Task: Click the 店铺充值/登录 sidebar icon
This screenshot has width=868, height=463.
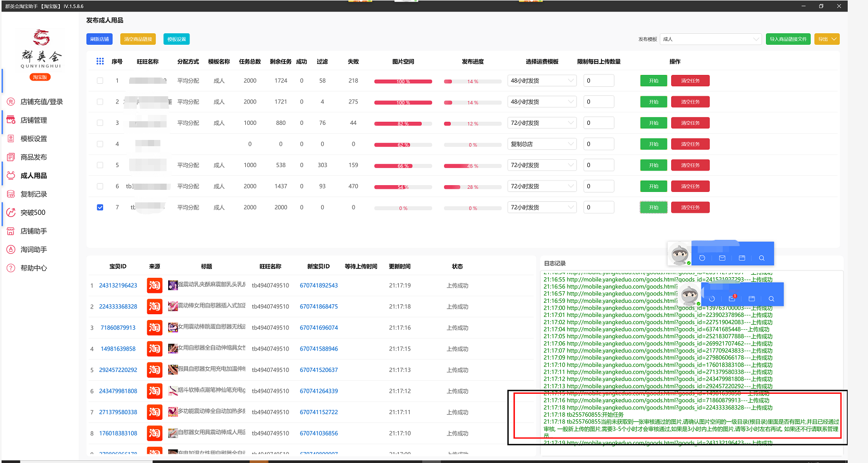Action: 11,101
